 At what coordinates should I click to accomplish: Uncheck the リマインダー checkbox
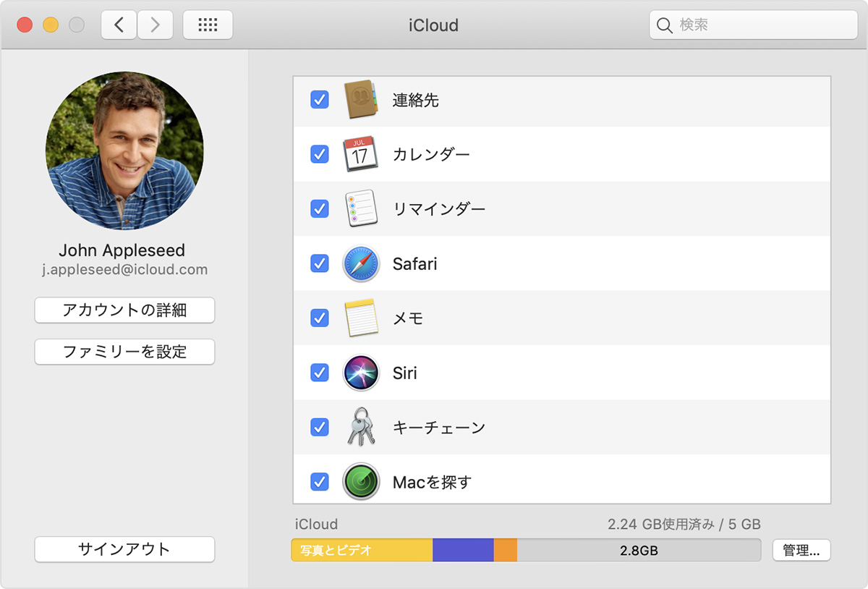click(319, 209)
